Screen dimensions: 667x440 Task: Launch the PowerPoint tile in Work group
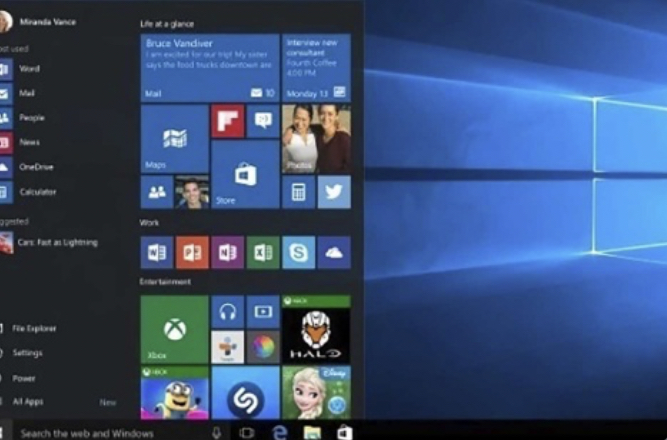pos(192,253)
